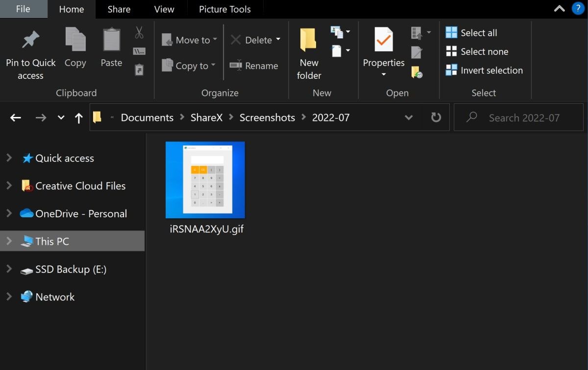Expand This PC in the navigation pane
This screenshot has width=588, height=370.
coord(9,241)
